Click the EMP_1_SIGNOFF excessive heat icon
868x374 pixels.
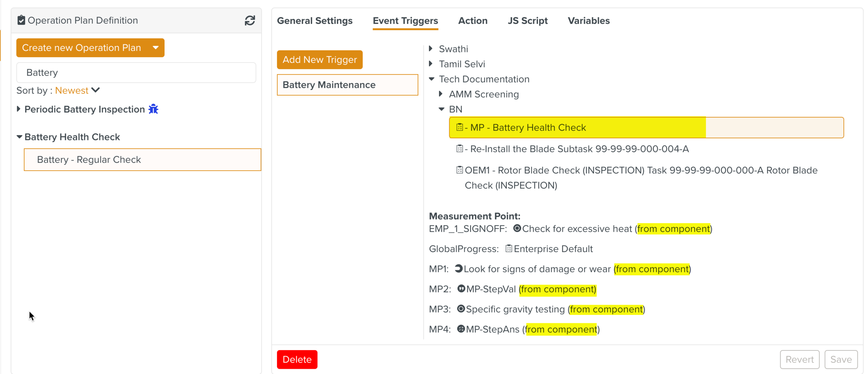[x=517, y=228]
